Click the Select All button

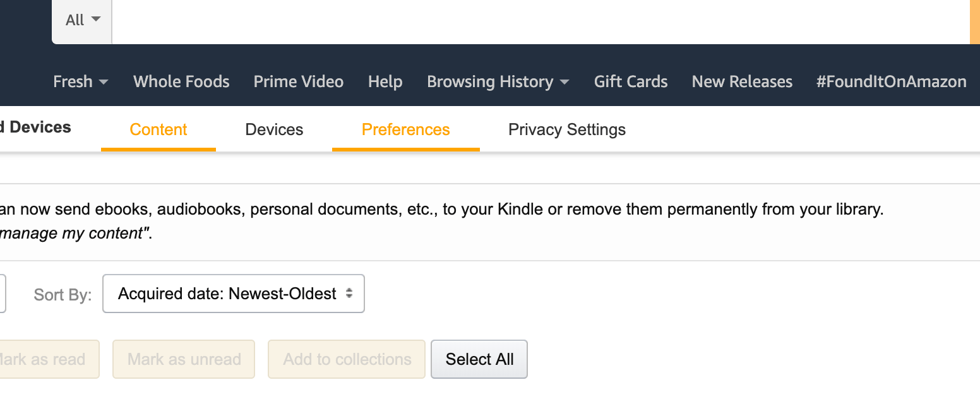point(479,359)
